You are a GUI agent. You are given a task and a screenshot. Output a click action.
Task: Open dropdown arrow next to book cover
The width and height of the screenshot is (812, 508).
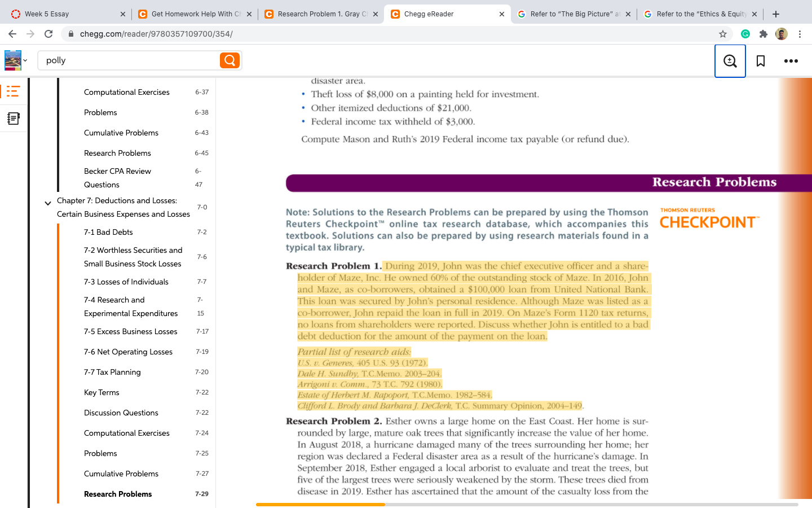coord(25,60)
